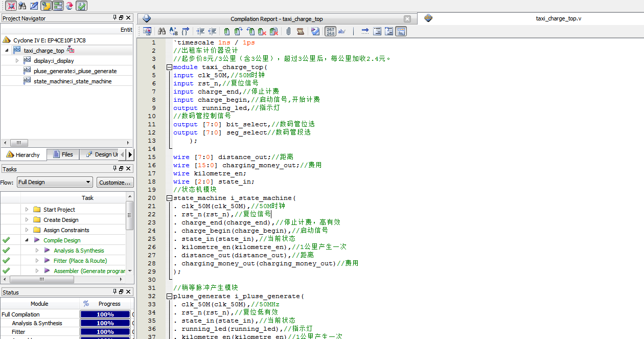Expand the Start Project task folder
Screen dimensions: 644x339
click(27, 210)
